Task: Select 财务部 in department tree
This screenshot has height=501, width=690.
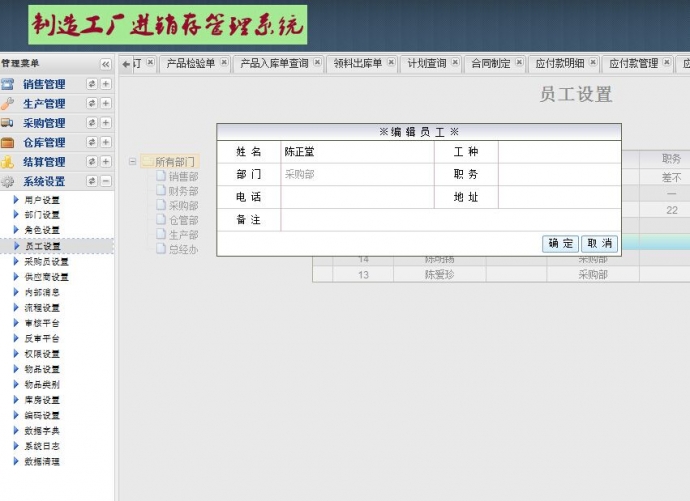Action: pos(184,191)
